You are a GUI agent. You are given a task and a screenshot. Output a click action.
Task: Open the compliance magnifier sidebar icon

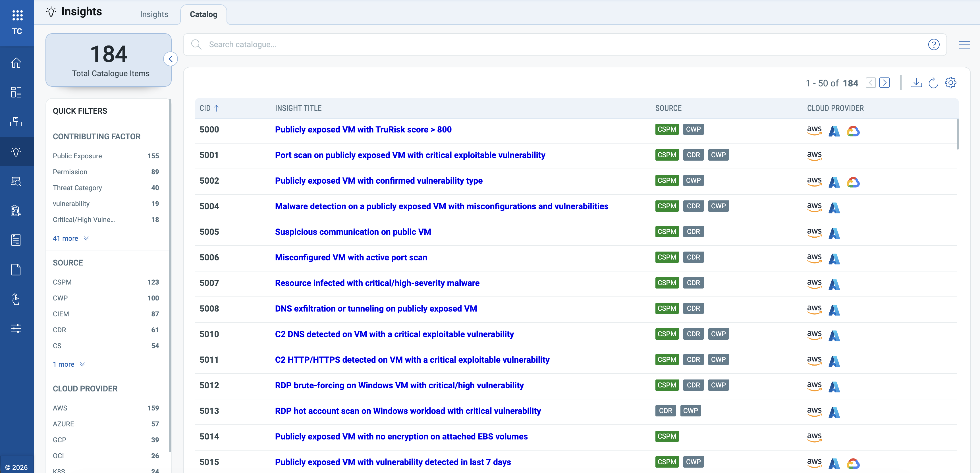pyautogui.click(x=16, y=210)
